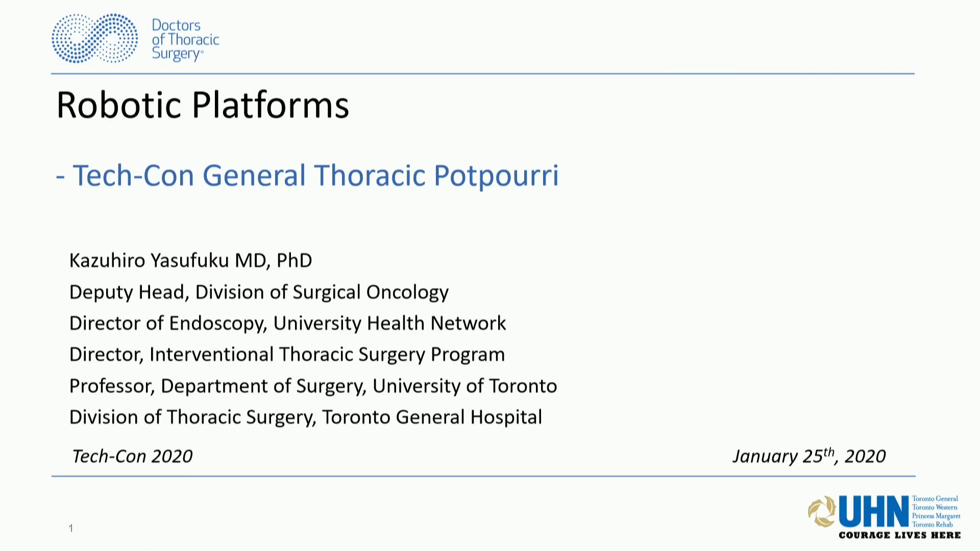This screenshot has height=551, width=980.
Task: Click the Doctors of Thoracic Surgery logo text
Action: coord(185,39)
